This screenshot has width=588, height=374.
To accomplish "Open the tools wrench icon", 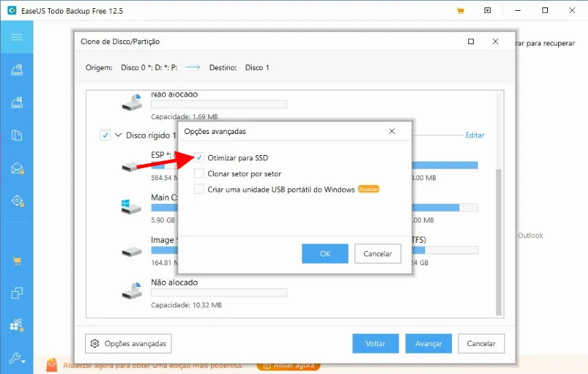I will pos(17,358).
